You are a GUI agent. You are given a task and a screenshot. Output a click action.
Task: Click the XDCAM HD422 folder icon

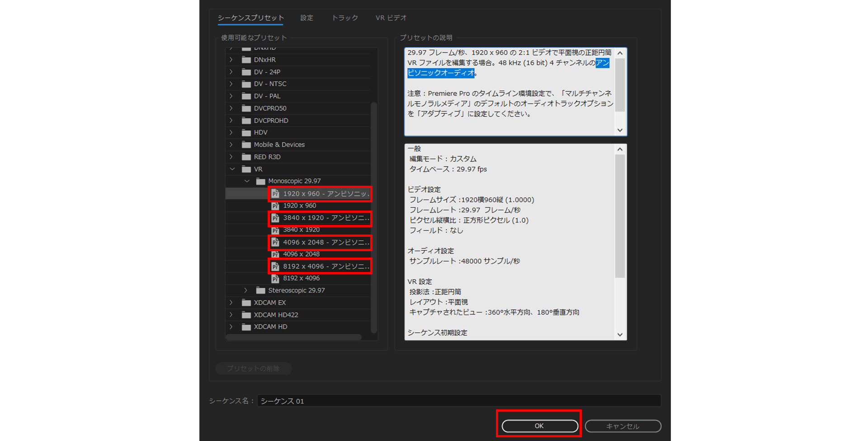246,315
